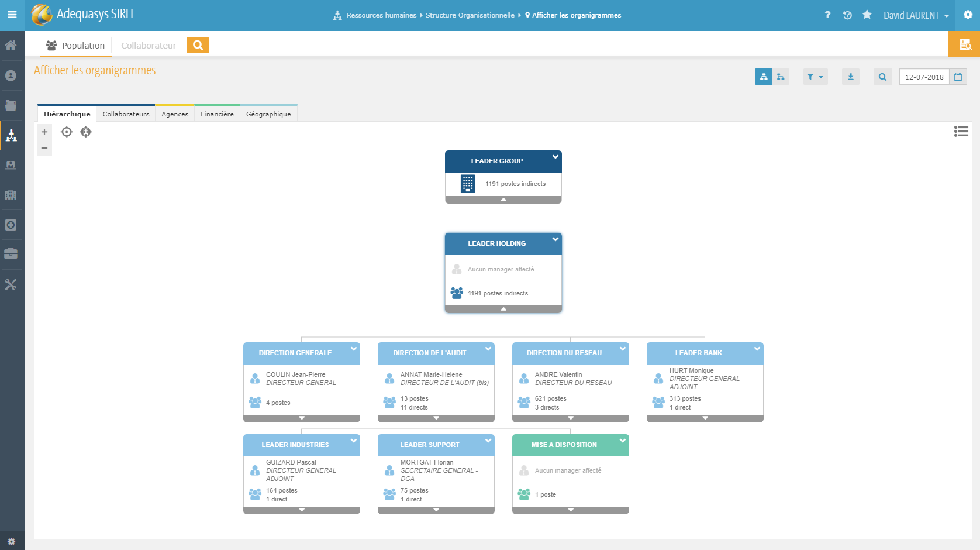Screen dimensions: 980x550
Task: Click the Adequasys SIRH logo
Action: click(82, 14)
